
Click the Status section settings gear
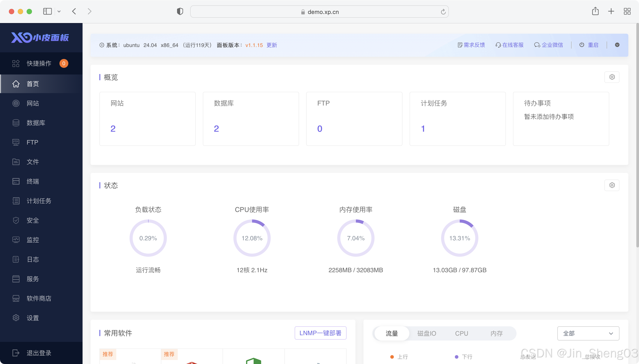(612, 185)
